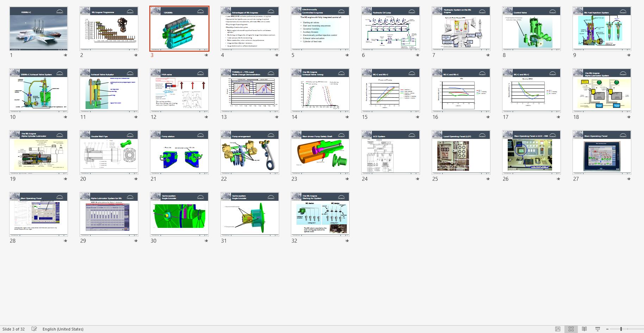Image resolution: width=644 pixels, height=333 pixels.
Task: Select the ECS System slide thumbnail
Action: tap(391, 152)
